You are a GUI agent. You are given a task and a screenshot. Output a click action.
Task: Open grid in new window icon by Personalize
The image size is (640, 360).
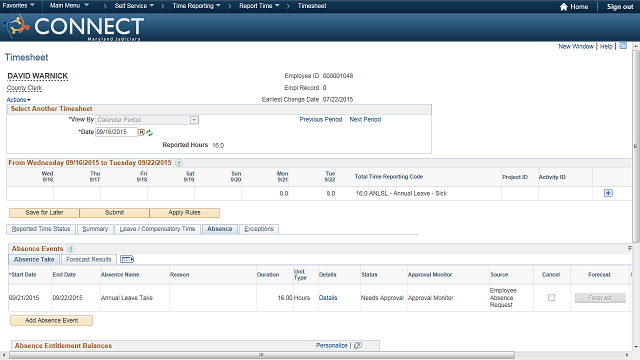pyautogui.click(x=358, y=345)
